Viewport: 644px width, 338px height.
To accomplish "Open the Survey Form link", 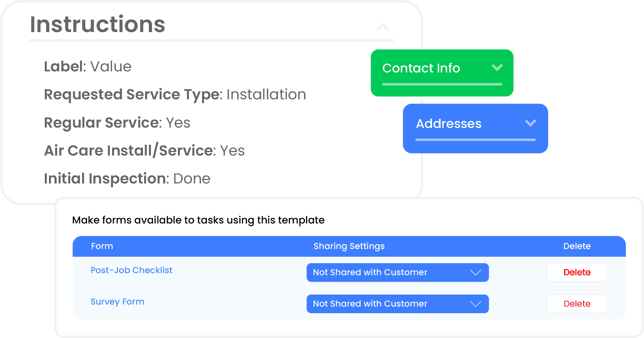I will pos(117,301).
